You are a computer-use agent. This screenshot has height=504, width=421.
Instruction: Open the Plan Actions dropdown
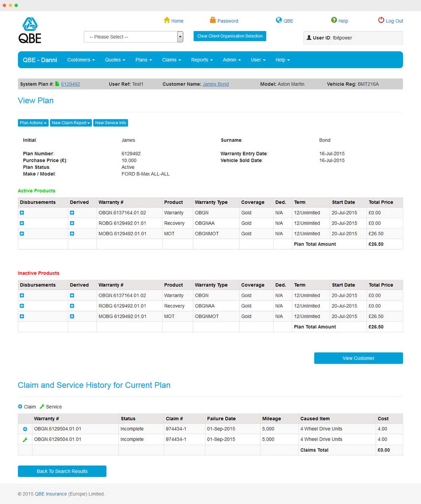(33, 123)
